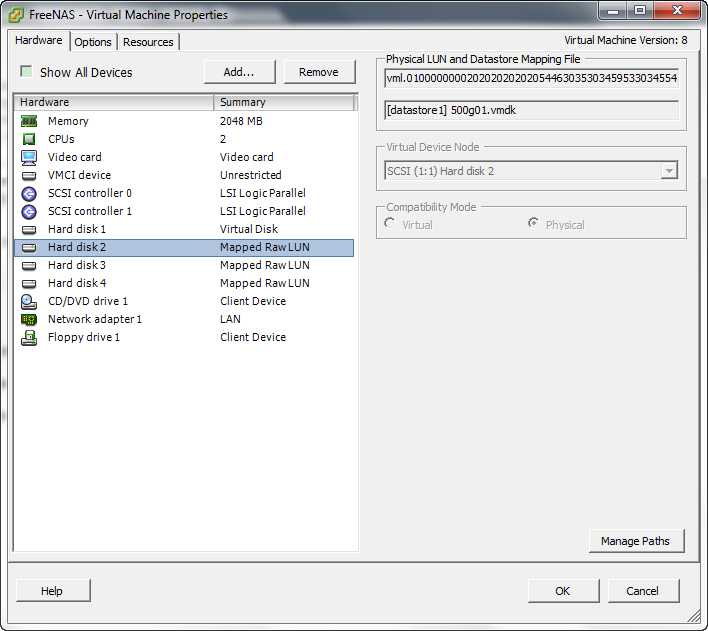Click the LAN summary text

[230, 319]
